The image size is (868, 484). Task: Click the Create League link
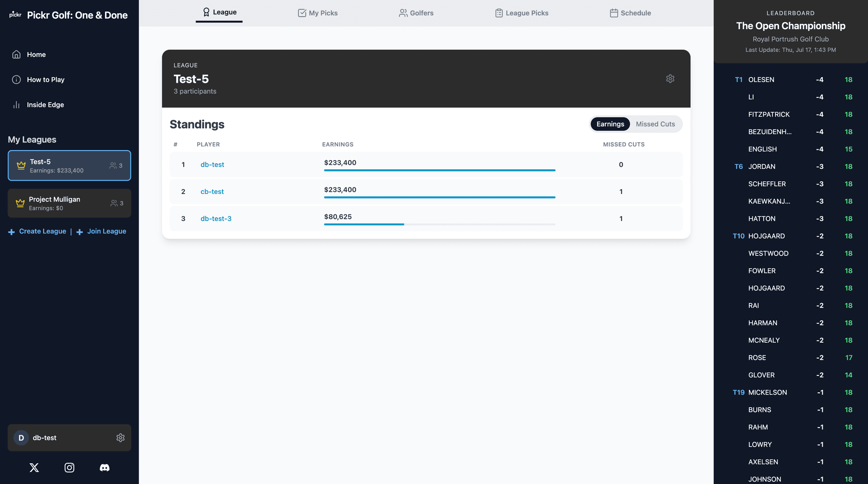click(x=42, y=231)
